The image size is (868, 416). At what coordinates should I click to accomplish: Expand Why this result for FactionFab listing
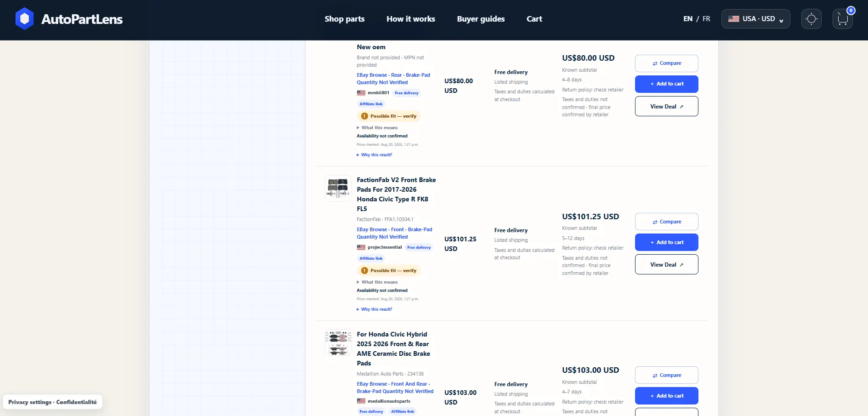[x=374, y=309]
